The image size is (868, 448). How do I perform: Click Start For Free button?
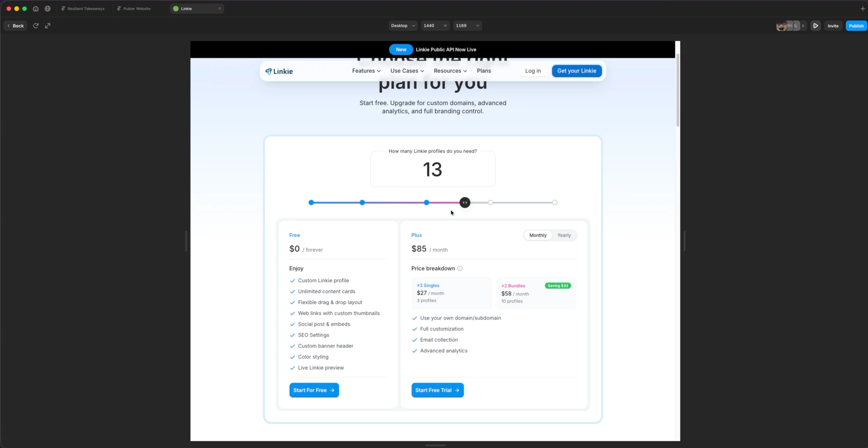tap(314, 390)
